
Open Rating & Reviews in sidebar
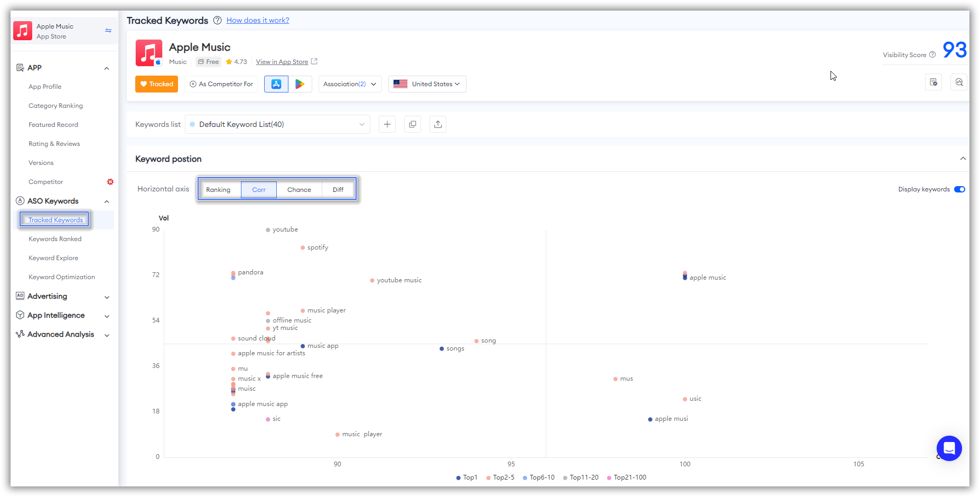click(54, 144)
